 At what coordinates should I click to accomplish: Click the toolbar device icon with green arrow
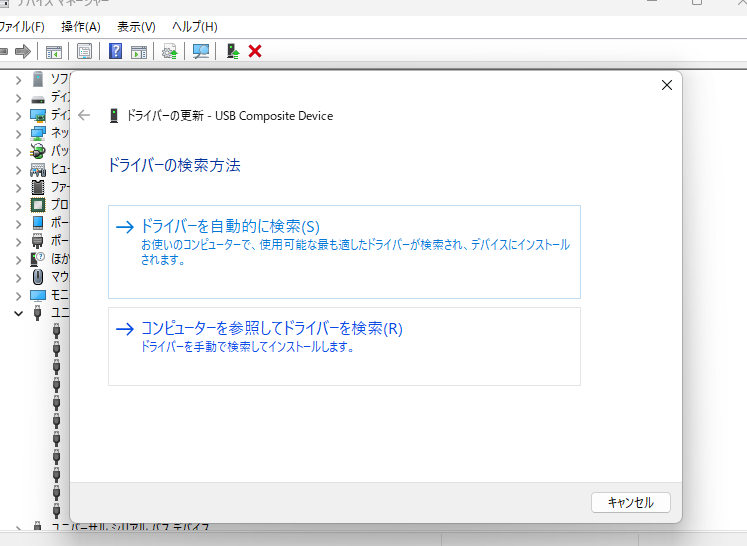[x=232, y=51]
